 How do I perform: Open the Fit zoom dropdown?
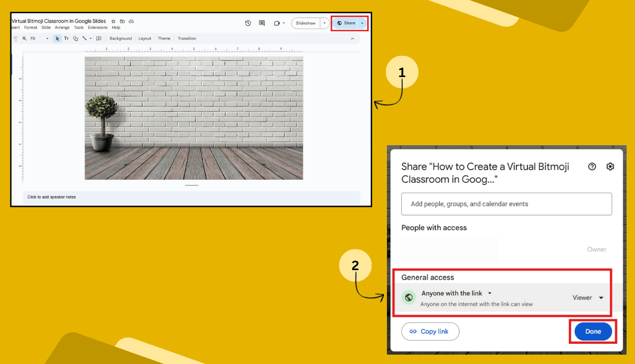pyautogui.click(x=47, y=39)
